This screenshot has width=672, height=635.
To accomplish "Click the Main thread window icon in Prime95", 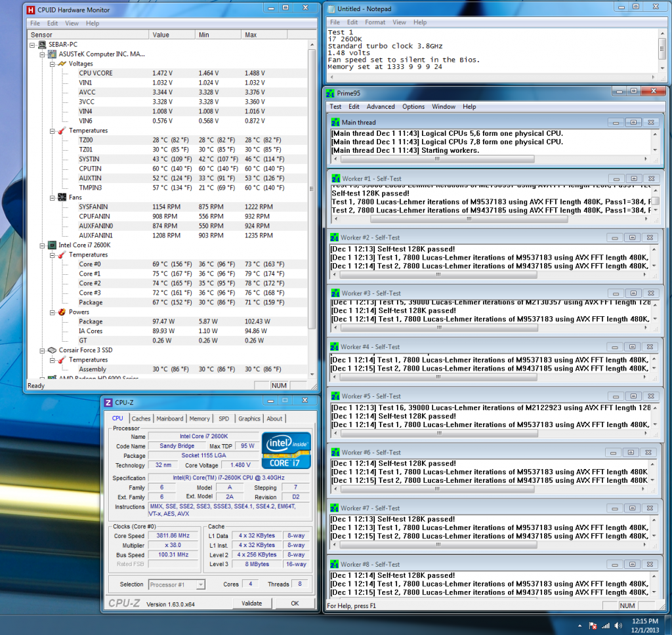I will (335, 123).
